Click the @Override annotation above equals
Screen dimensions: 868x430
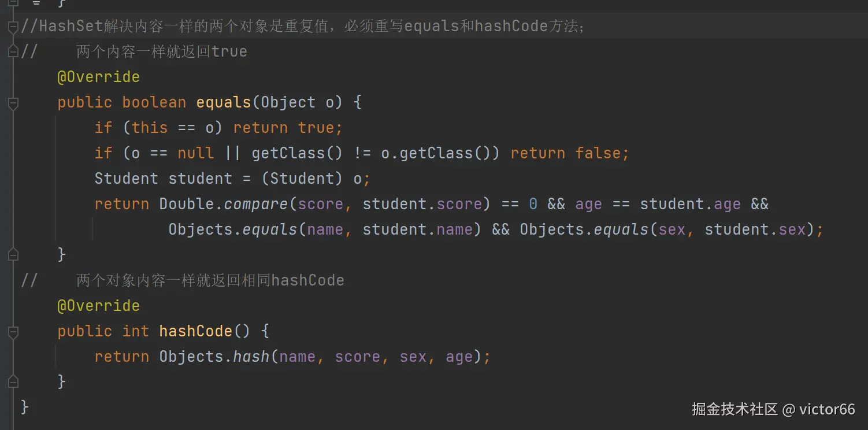98,77
